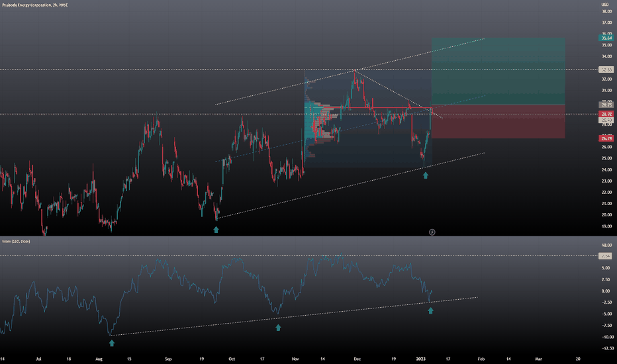Select the gray 29.25 entry price label
The width and height of the screenshot is (617, 364).
[606, 105]
